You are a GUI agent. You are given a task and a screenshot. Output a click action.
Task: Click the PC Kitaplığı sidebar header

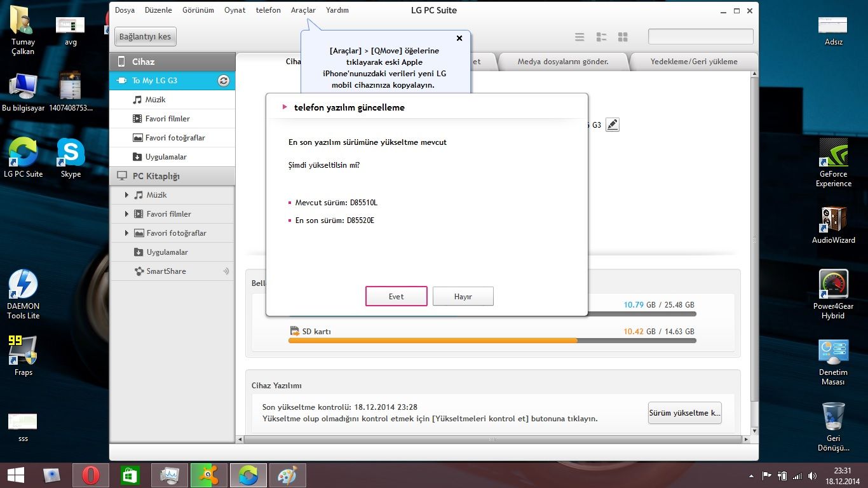tap(172, 176)
